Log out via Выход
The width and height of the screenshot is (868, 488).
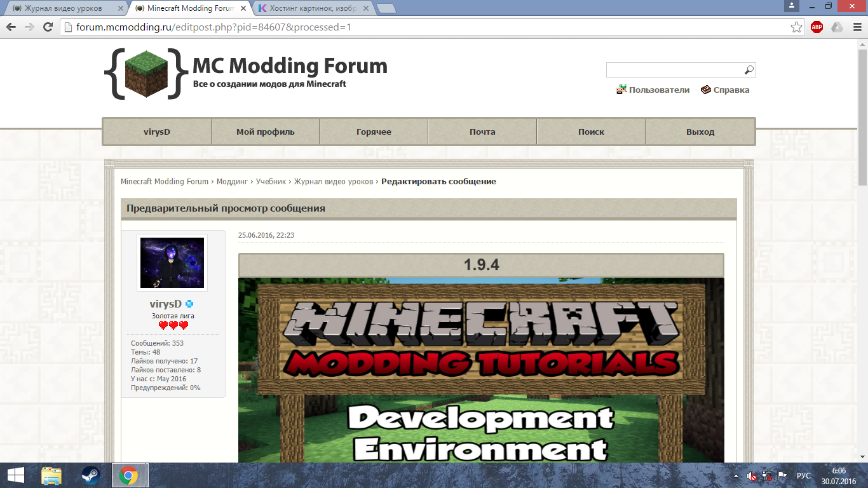[700, 132]
